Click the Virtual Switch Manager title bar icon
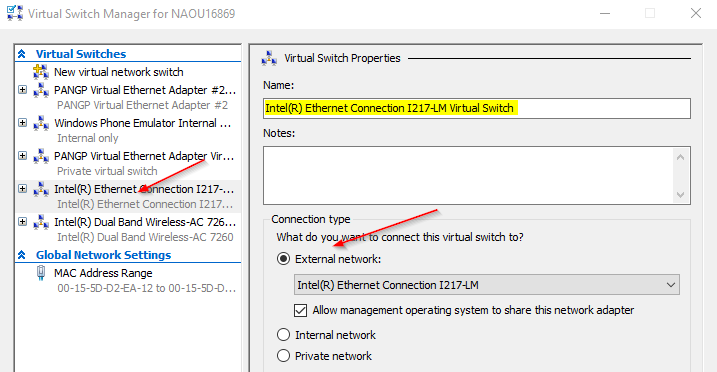This screenshot has height=372, width=717. click(x=15, y=13)
